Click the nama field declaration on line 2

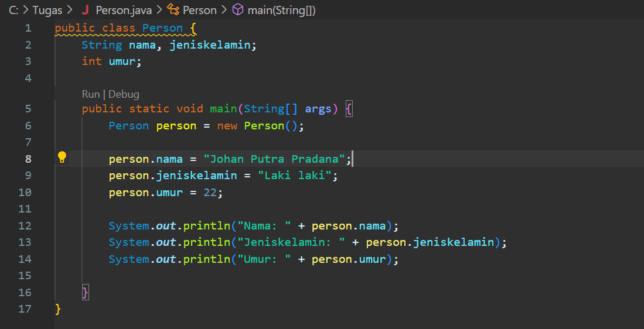tap(142, 44)
